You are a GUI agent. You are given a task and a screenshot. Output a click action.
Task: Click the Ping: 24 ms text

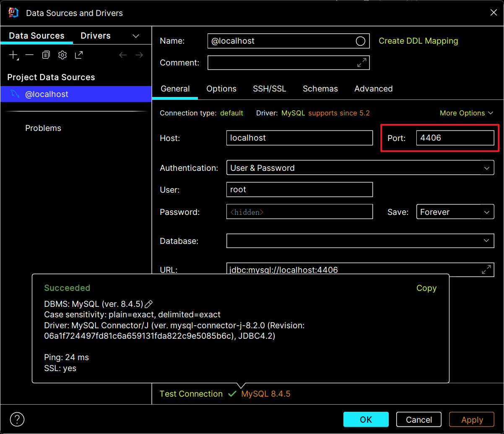(x=66, y=358)
